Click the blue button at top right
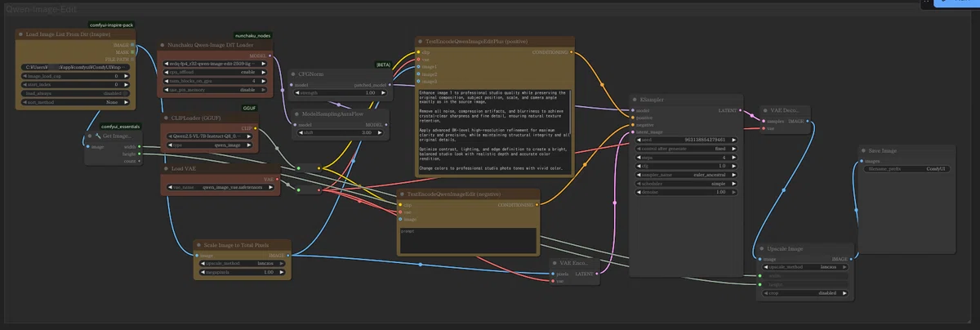This screenshot has width=980, height=330. tap(955, 3)
